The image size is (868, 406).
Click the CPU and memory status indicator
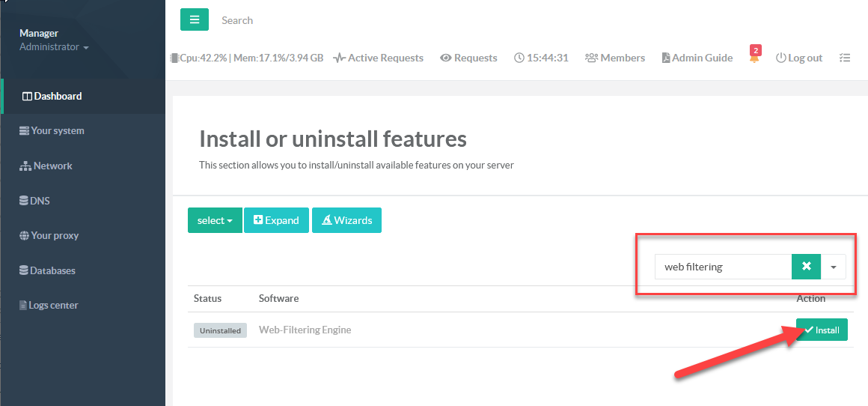tap(247, 58)
